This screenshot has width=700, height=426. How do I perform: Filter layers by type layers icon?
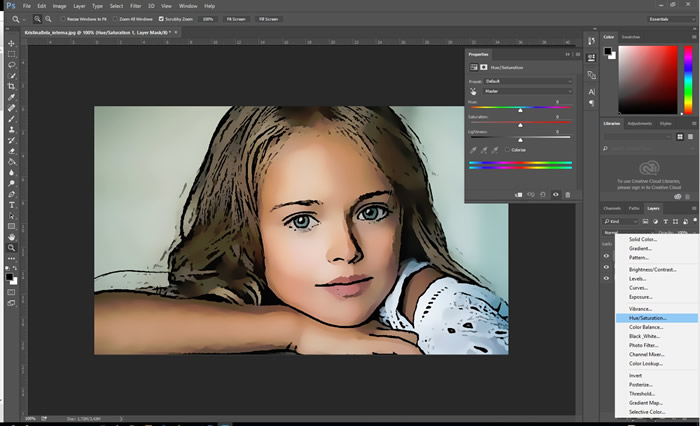point(665,221)
